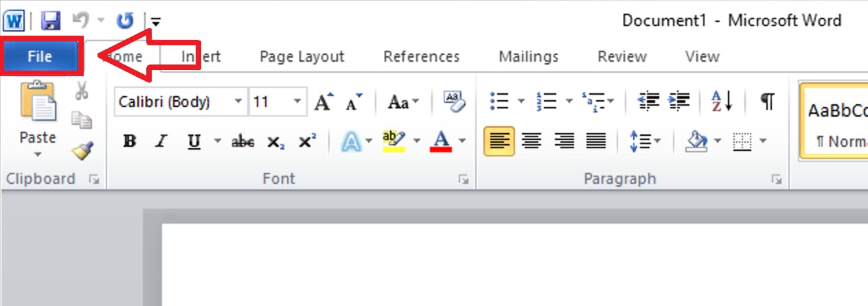Screen dimensions: 868x306
Task: Open the font size 11 dropdown
Action: click(297, 102)
